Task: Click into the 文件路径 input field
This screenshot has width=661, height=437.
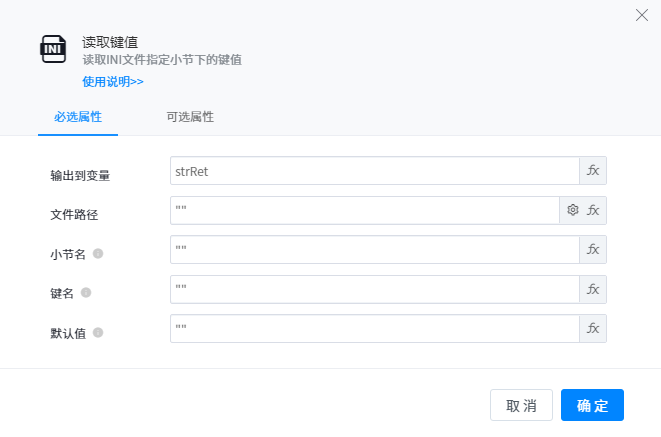Action: (364, 210)
